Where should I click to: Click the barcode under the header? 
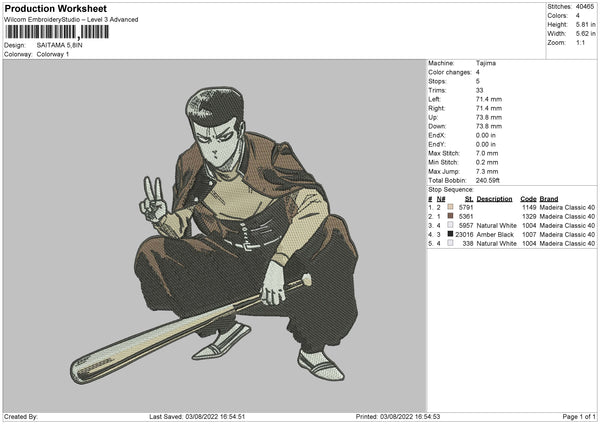pos(57,32)
